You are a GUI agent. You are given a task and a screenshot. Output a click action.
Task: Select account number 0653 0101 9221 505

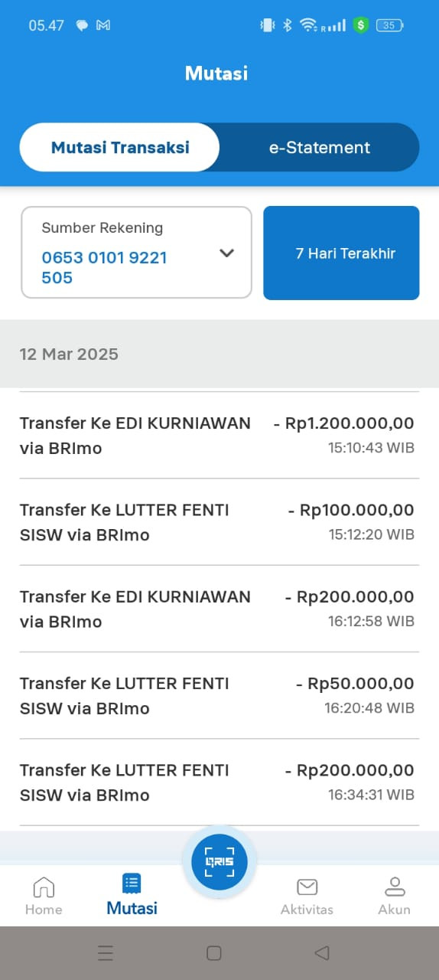pos(104,267)
